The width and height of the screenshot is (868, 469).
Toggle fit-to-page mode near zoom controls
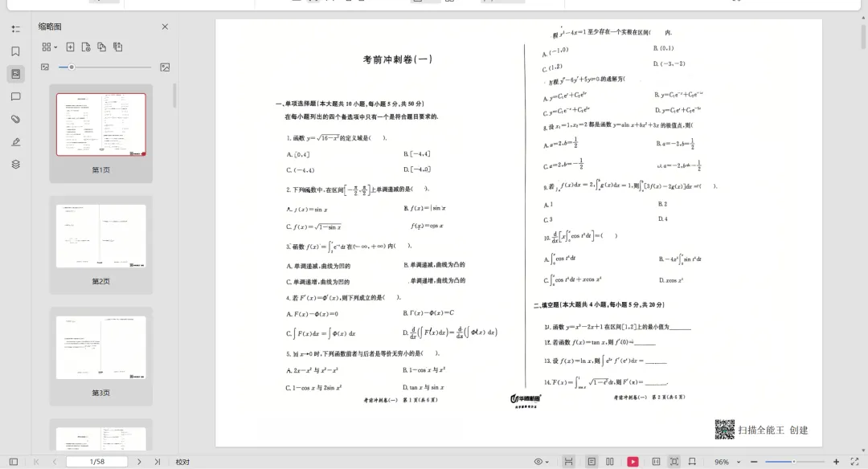coord(674,460)
